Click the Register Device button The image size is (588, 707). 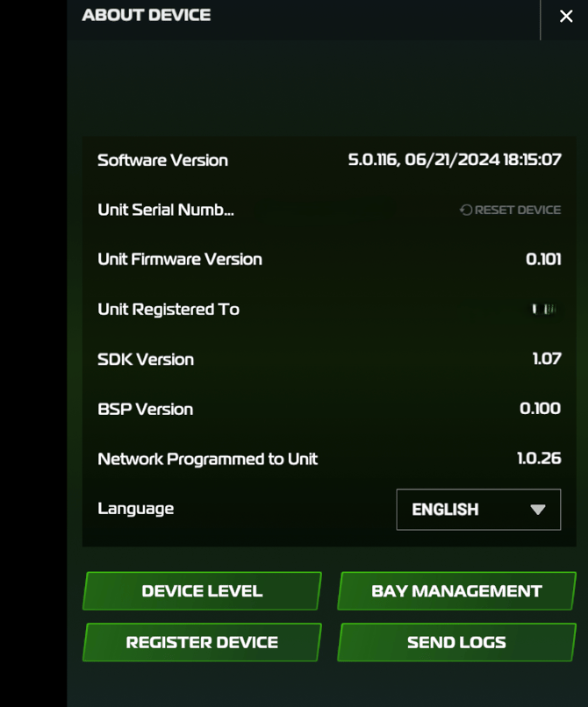pyautogui.click(x=202, y=642)
